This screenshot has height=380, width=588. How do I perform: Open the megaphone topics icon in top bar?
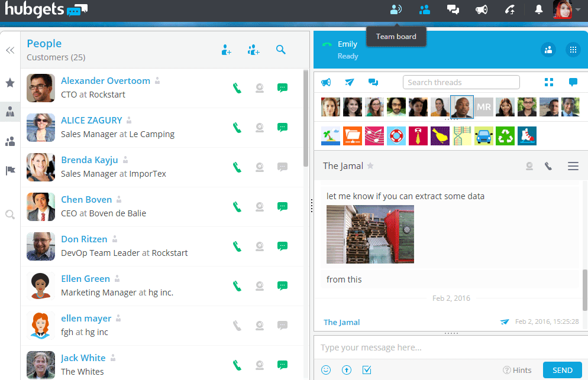click(x=482, y=9)
